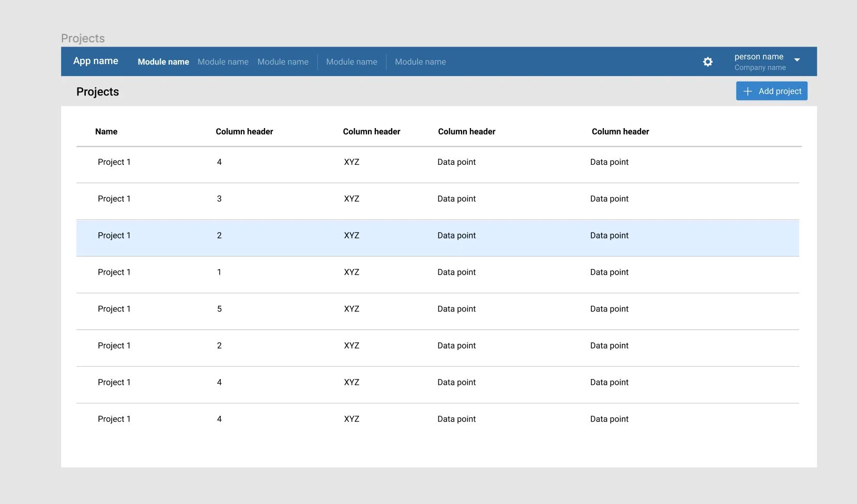Click Column header above the XYZ values
The width and height of the screenshot is (857, 504).
(x=371, y=132)
